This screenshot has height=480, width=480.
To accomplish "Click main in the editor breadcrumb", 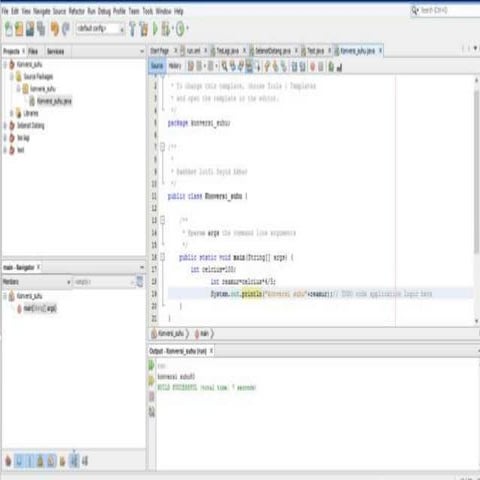I will point(202,333).
